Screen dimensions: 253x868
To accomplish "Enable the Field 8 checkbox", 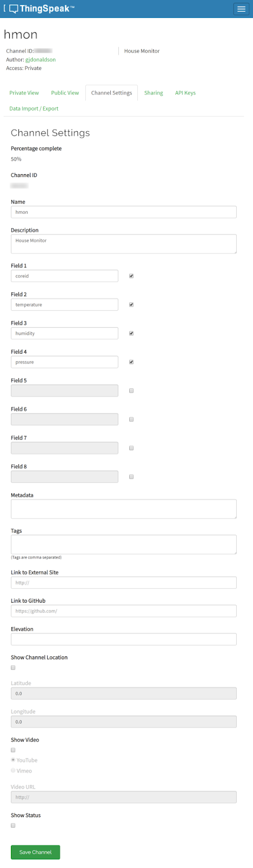I will point(131,477).
